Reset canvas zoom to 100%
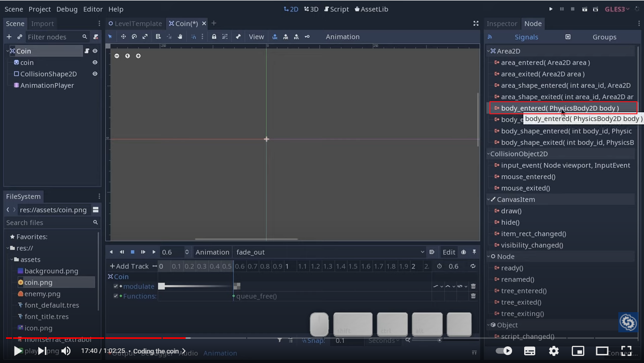The height and width of the screenshot is (363, 644). tap(127, 56)
